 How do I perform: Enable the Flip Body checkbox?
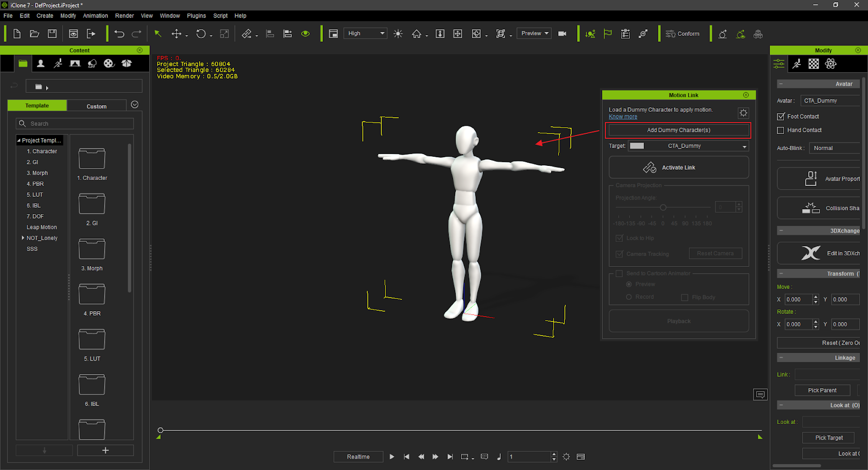tap(685, 297)
